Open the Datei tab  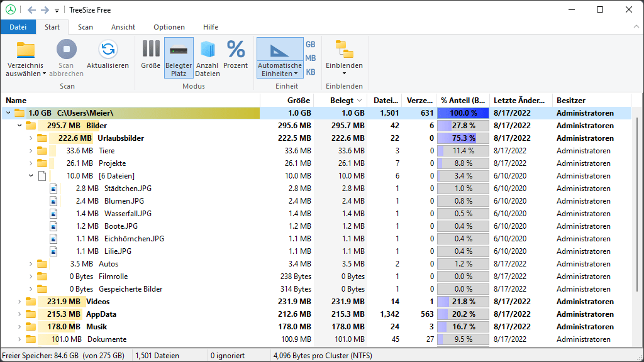pos(18,27)
